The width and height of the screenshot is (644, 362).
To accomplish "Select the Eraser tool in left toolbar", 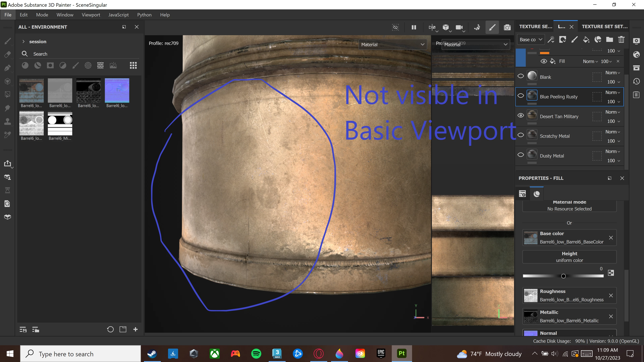I will [8, 54].
